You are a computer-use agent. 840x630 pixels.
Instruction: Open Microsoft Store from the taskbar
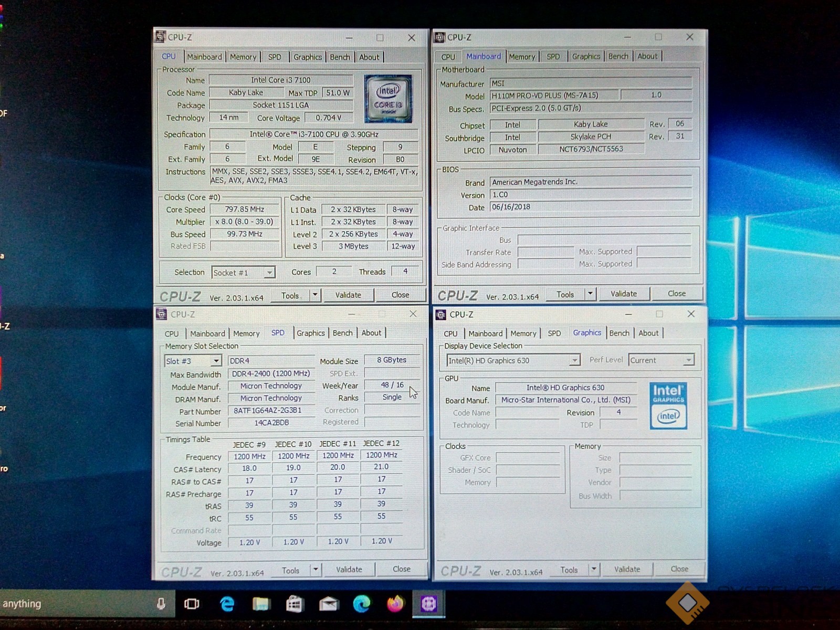pyautogui.click(x=295, y=604)
